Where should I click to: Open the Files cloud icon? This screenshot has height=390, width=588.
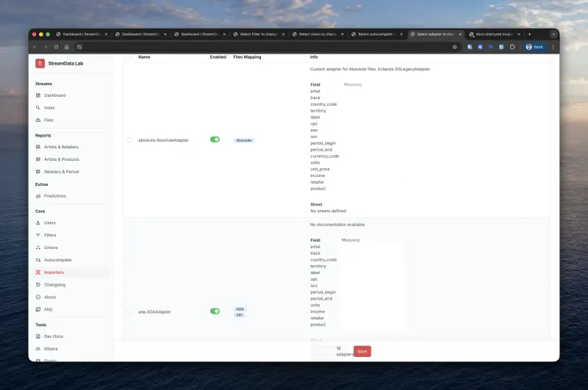click(x=38, y=120)
